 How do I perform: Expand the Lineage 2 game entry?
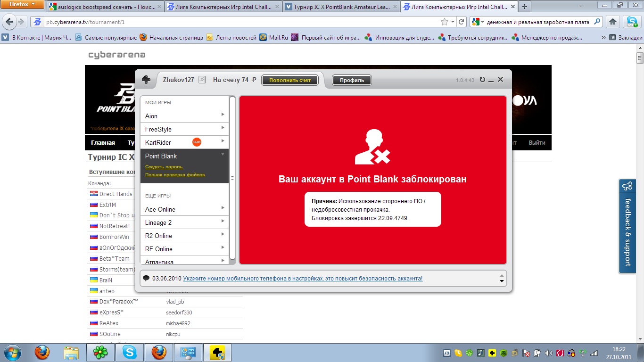223,222
